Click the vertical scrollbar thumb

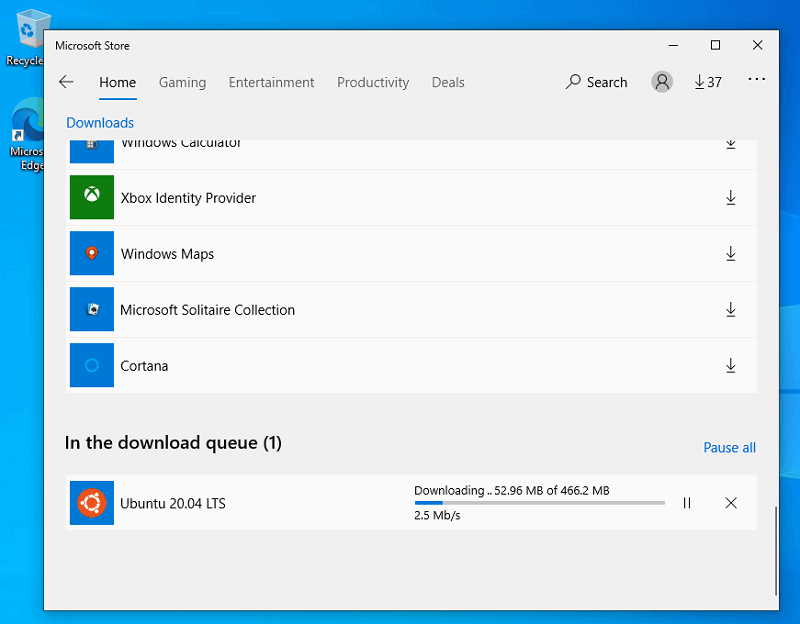click(x=776, y=551)
